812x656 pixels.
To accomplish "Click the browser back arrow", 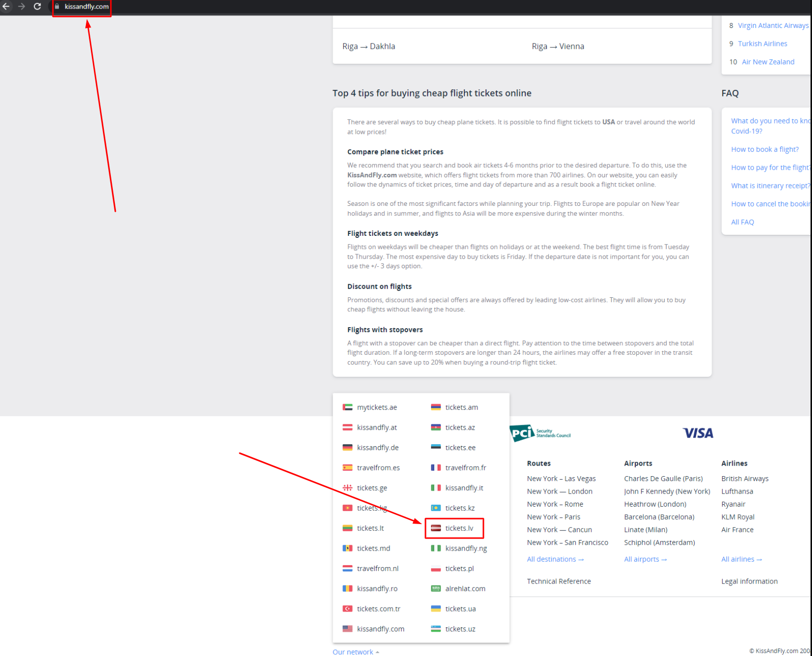I will pyautogui.click(x=6, y=6).
